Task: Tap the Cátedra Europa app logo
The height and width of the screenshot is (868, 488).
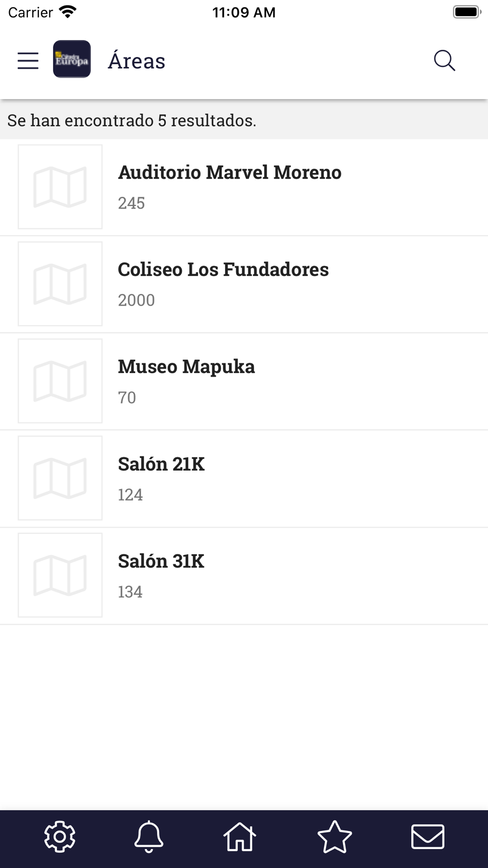Action: click(72, 59)
